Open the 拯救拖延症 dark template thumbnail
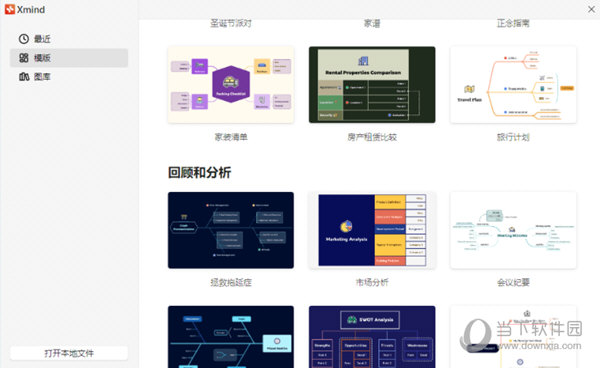 point(231,230)
